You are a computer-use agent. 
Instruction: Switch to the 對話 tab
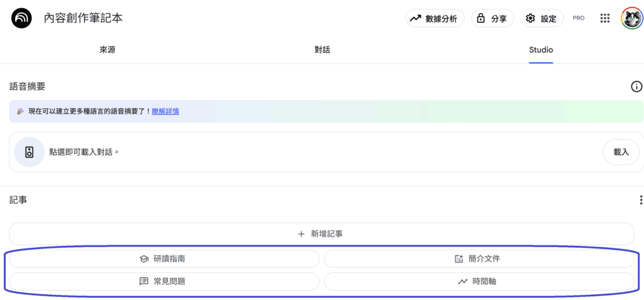coord(322,50)
